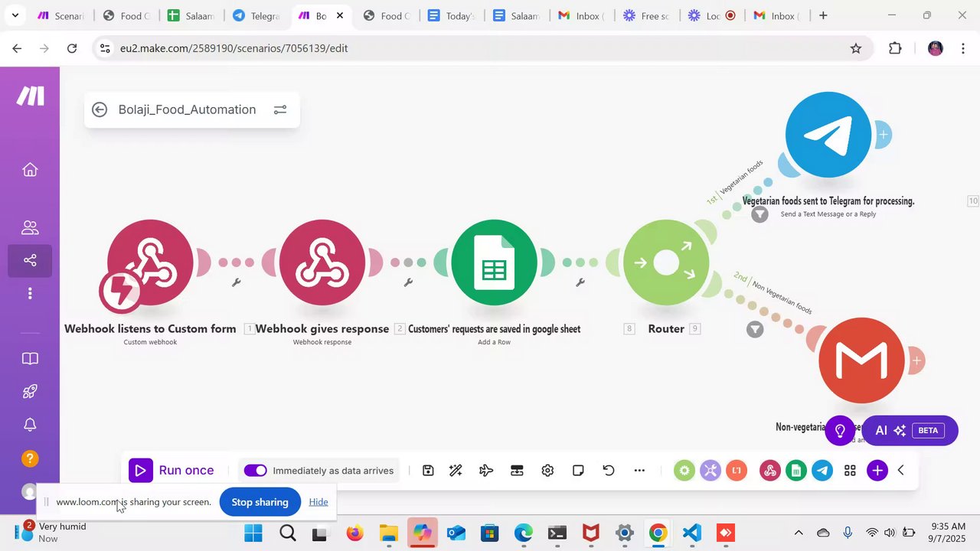Open the Notes sticky note icon
This screenshot has width=980, height=551.
click(578, 471)
